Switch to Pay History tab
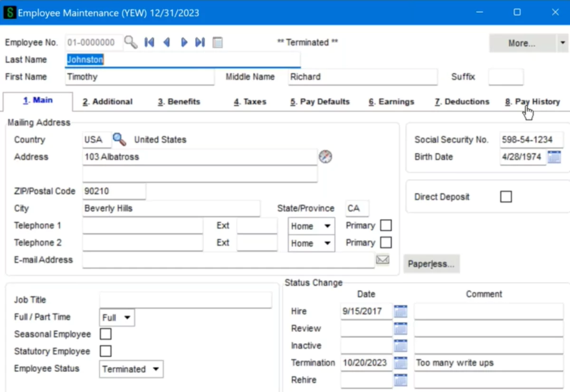The height and width of the screenshot is (392, 570). [x=532, y=102]
